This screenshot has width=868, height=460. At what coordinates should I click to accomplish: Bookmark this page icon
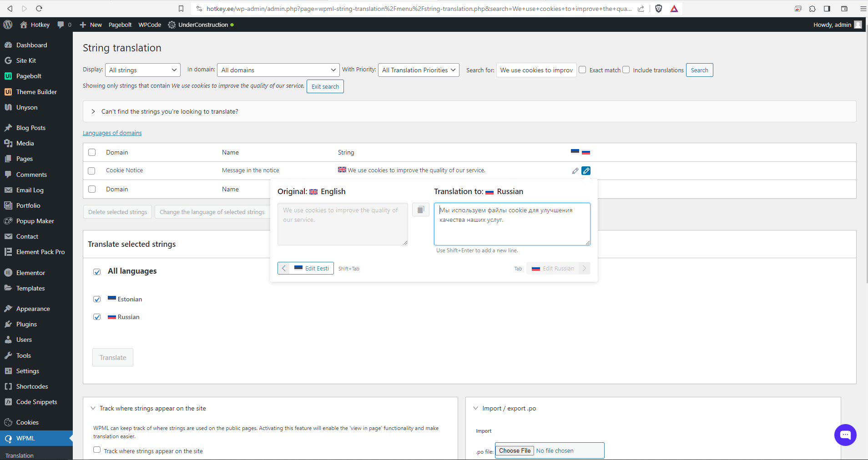[x=181, y=8]
